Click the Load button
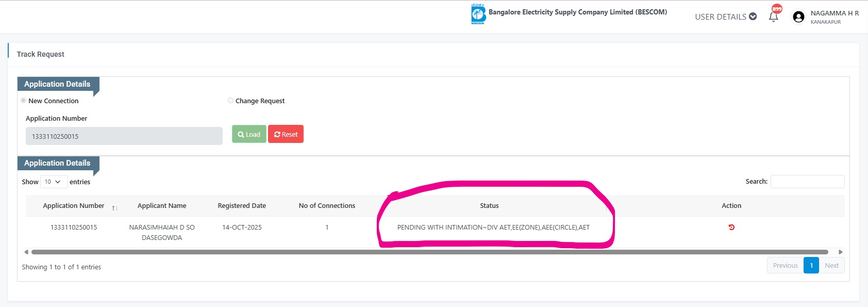This screenshot has height=307, width=868. tap(249, 134)
